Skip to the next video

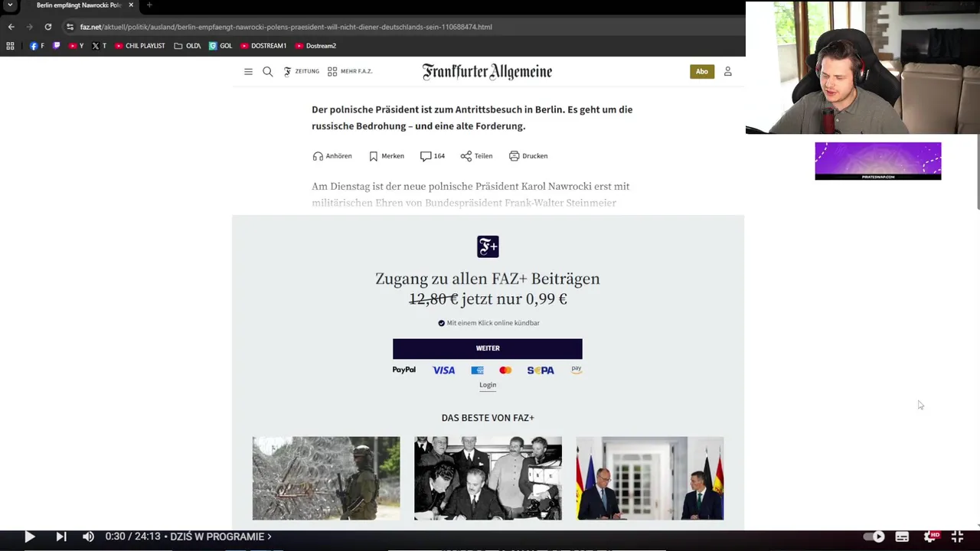(x=61, y=537)
